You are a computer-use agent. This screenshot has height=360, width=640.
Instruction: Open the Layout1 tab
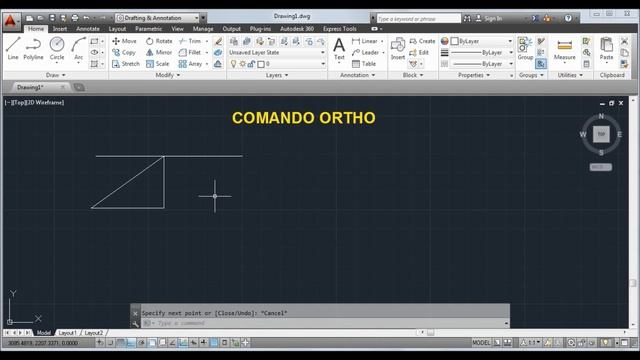[x=67, y=333]
